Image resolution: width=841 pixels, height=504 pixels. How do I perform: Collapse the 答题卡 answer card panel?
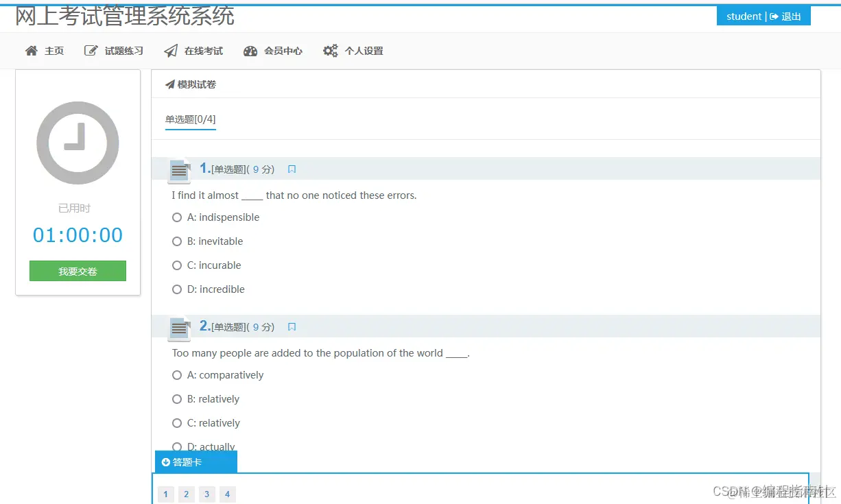[x=196, y=462]
